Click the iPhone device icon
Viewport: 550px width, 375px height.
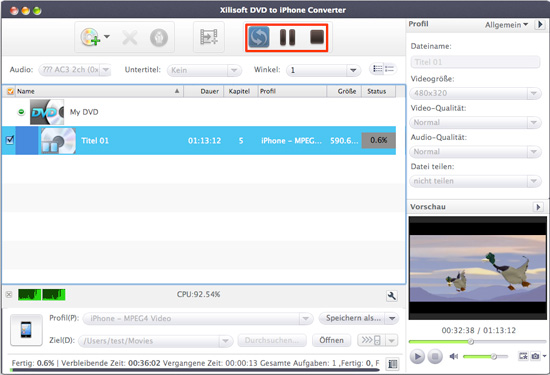[x=26, y=330]
